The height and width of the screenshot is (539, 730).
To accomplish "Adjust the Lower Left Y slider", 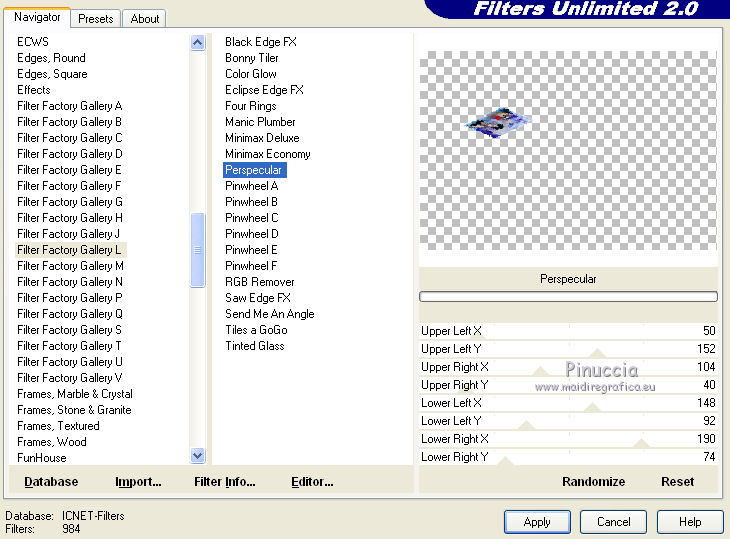I will (x=568, y=421).
